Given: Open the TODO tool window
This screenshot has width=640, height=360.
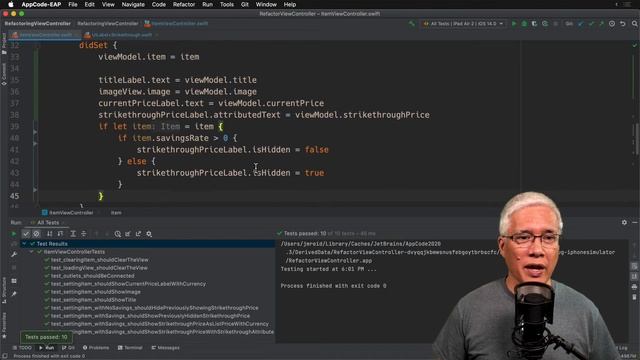Looking at the screenshot, I should click(x=22, y=348).
